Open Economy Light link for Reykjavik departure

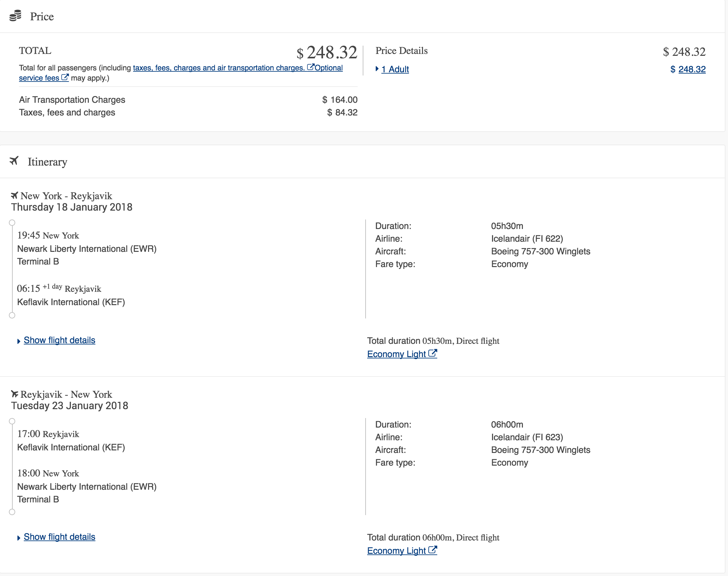click(x=396, y=550)
